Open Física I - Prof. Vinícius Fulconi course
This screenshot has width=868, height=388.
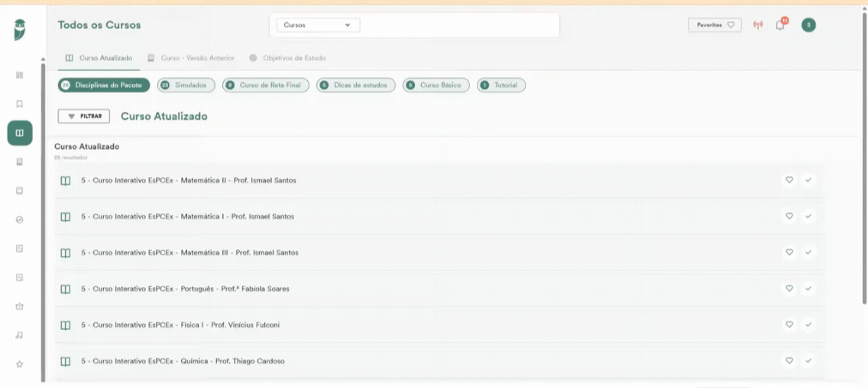[180, 325]
